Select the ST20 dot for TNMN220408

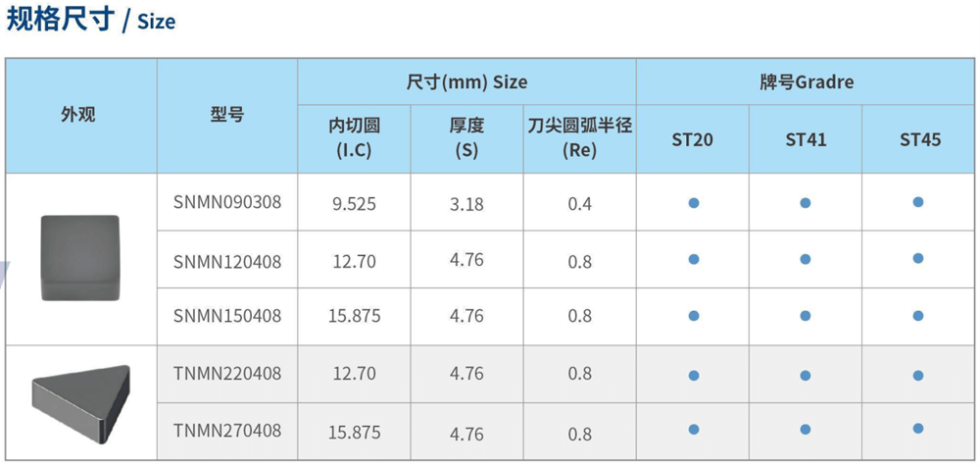[693, 376]
